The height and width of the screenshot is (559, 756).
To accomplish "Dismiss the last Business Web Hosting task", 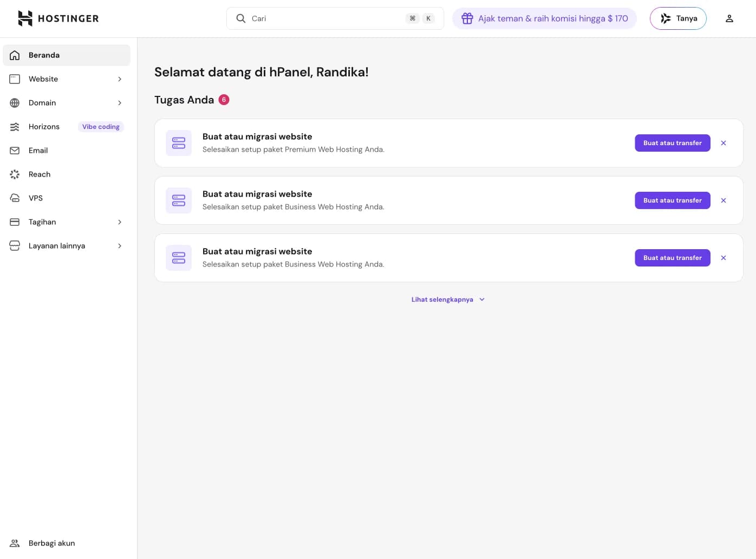I will [723, 258].
